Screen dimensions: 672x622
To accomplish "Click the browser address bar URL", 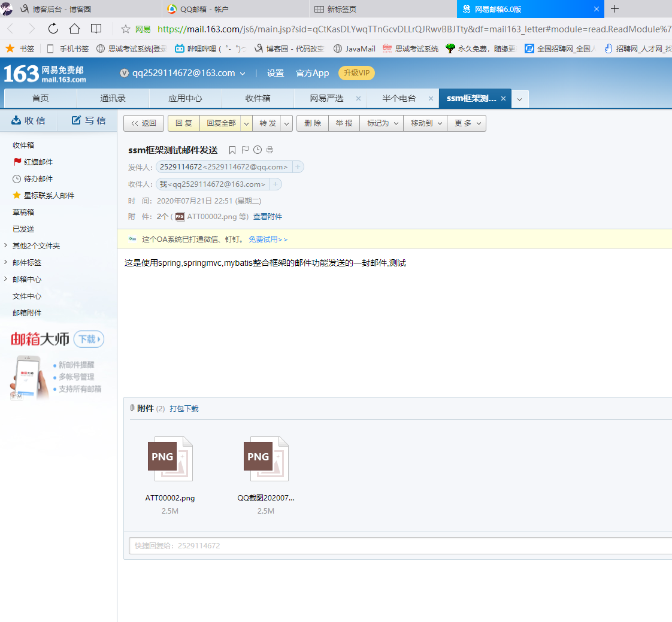I will (x=414, y=29).
